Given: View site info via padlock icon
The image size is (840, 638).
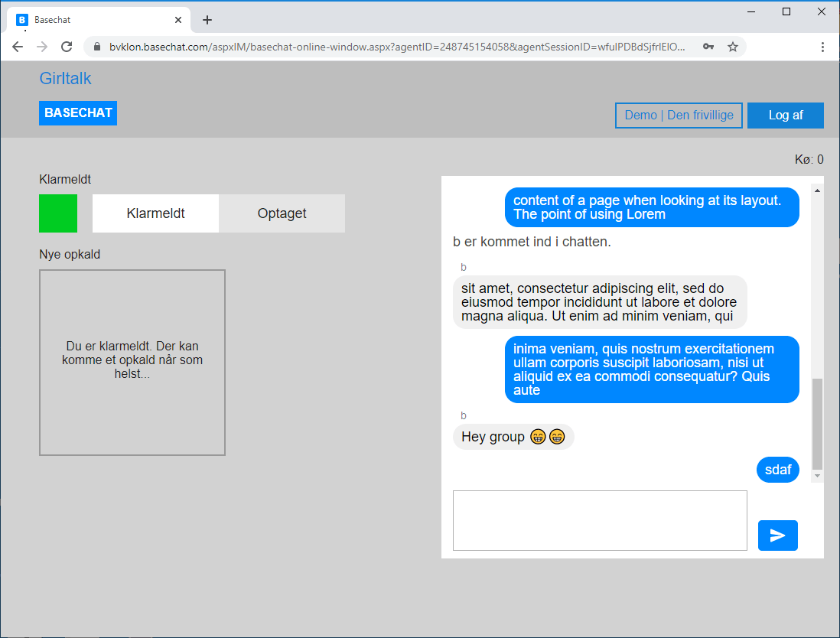Looking at the screenshot, I should pyautogui.click(x=97, y=47).
